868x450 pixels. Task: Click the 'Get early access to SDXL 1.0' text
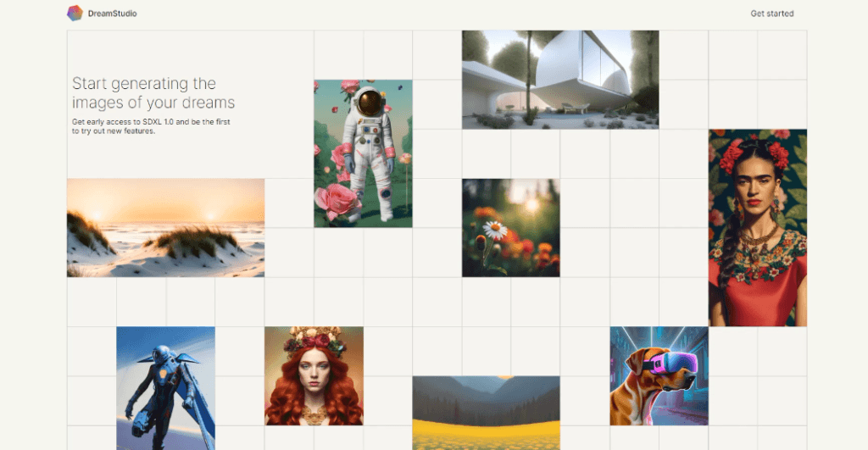151,126
